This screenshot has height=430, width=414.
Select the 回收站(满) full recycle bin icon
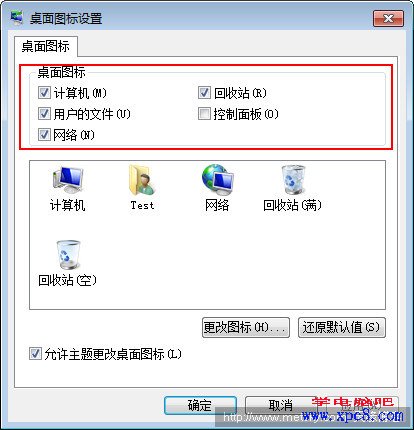pyautogui.click(x=292, y=189)
